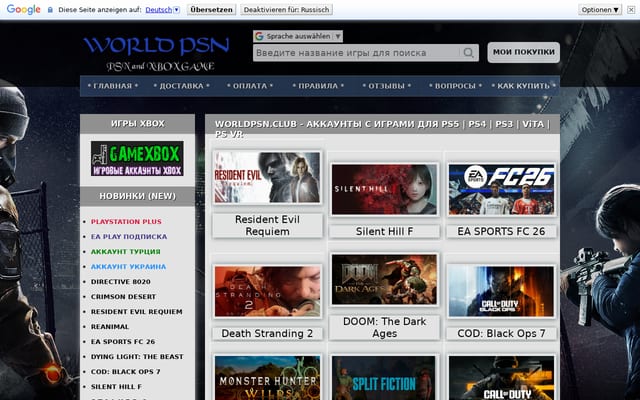Open the ПРАВИЛА menu item
The image size is (640, 400).
point(318,86)
